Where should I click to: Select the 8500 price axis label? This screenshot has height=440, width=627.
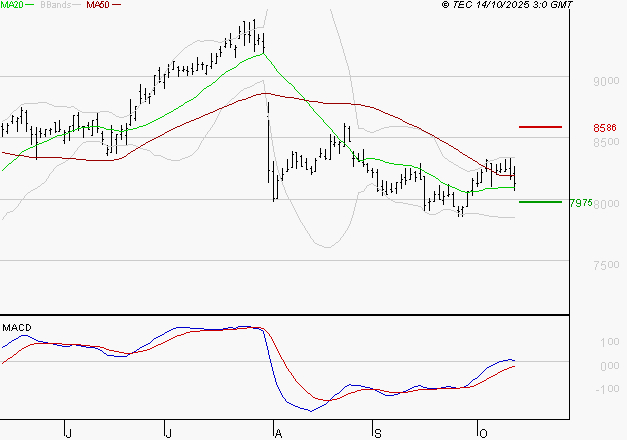click(x=606, y=142)
